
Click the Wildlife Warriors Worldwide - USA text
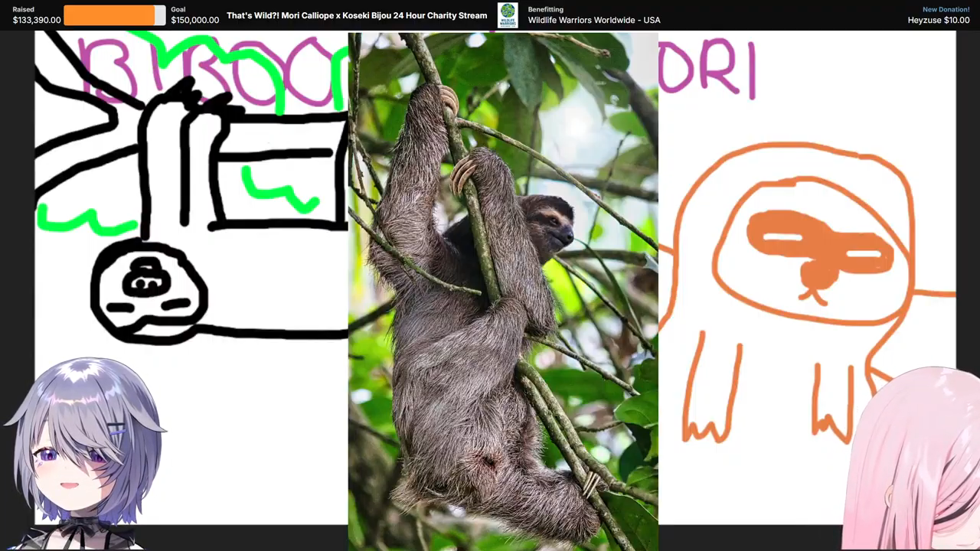pyautogui.click(x=594, y=20)
